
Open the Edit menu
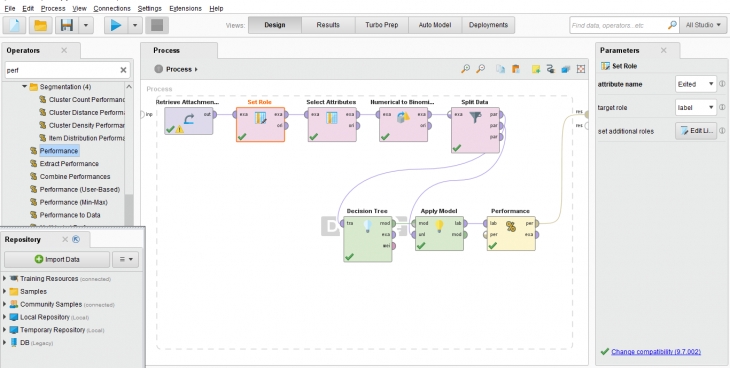(x=28, y=8)
